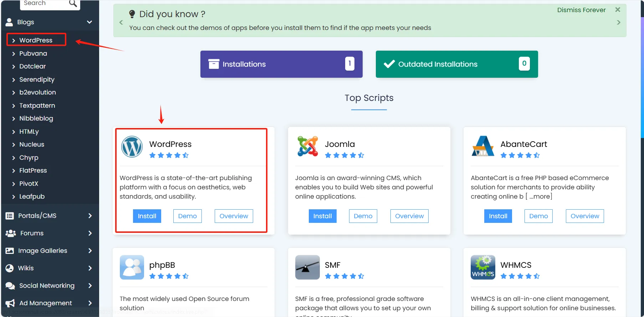Click the WHMCS logo icon
This screenshot has width=644, height=317.
click(x=483, y=267)
